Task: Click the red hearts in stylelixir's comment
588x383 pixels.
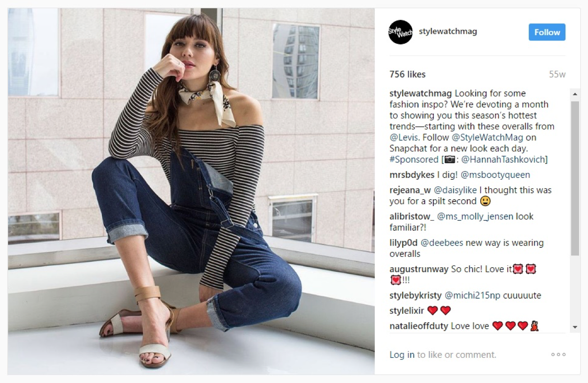Action: pyautogui.click(x=439, y=310)
